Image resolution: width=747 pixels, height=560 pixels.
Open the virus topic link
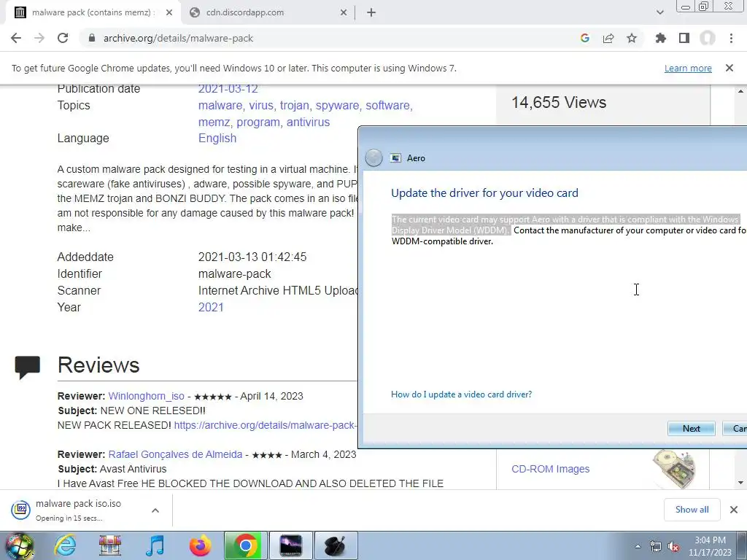point(261,105)
